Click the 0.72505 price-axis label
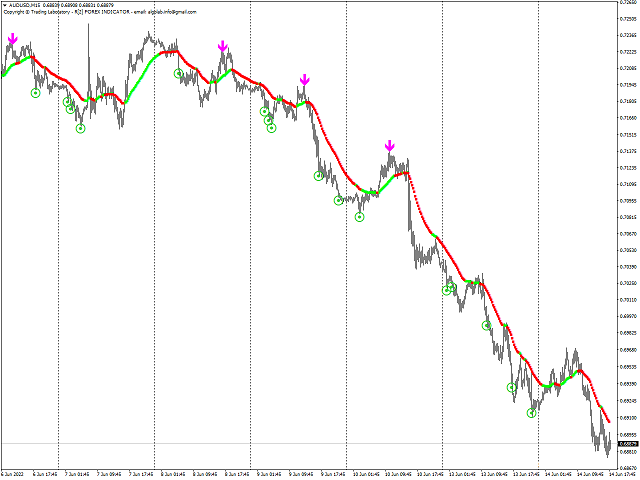The image size is (640, 480). pyautogui.click(x=629, y=19)
